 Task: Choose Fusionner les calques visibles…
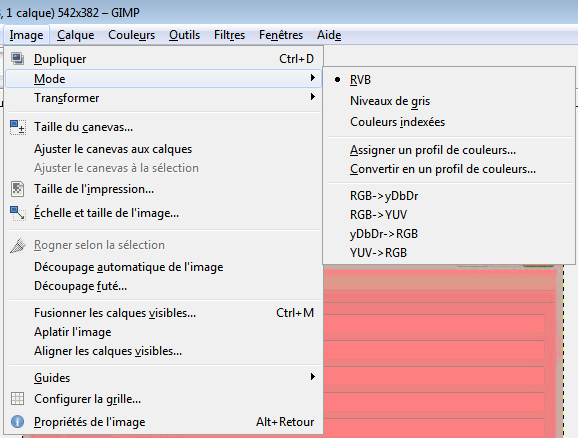(164, 313)
